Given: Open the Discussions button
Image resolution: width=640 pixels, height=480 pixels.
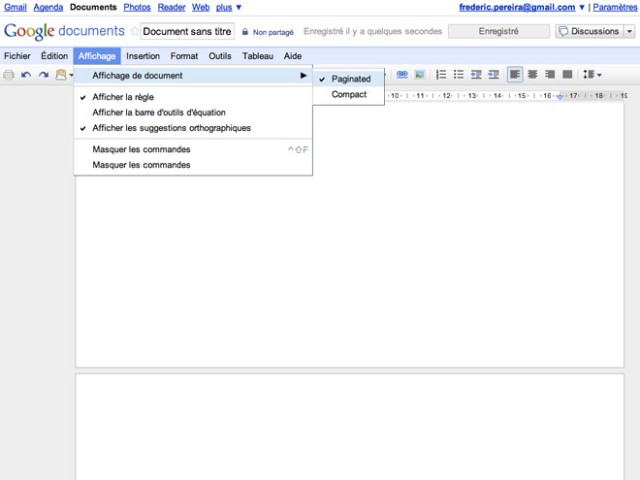Looking at the screenshot, I should pos(589,31).
